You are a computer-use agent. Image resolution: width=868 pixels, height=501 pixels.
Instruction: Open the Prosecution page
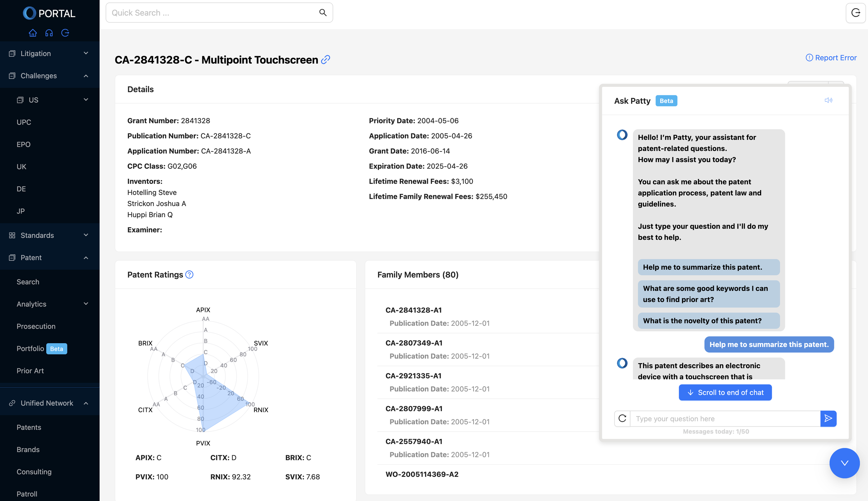(36, 326)
